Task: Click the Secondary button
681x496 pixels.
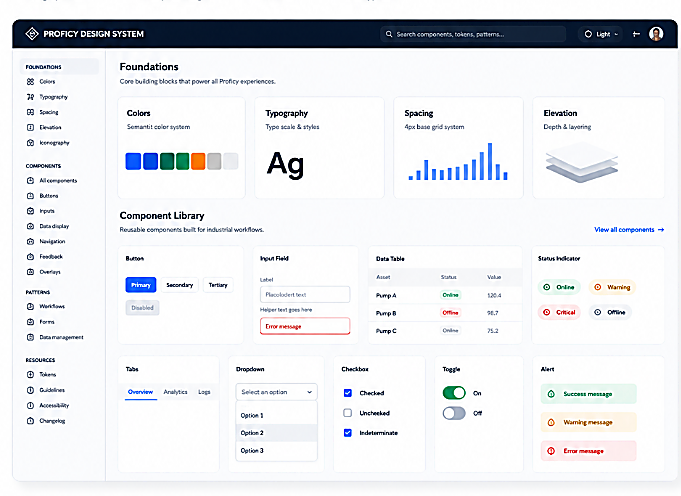Action: 179,285
